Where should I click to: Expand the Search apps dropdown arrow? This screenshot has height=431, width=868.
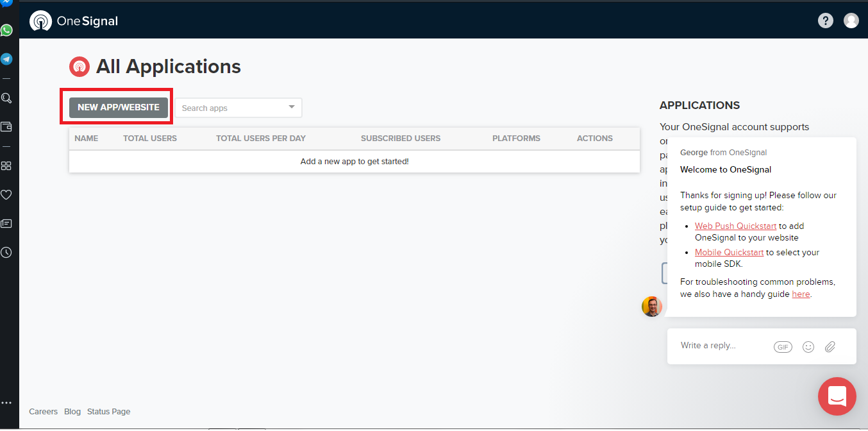coord(292,107)
